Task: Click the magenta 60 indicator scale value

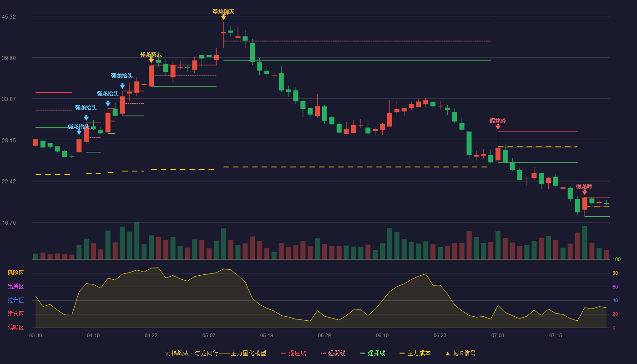Action: [615, 287]
